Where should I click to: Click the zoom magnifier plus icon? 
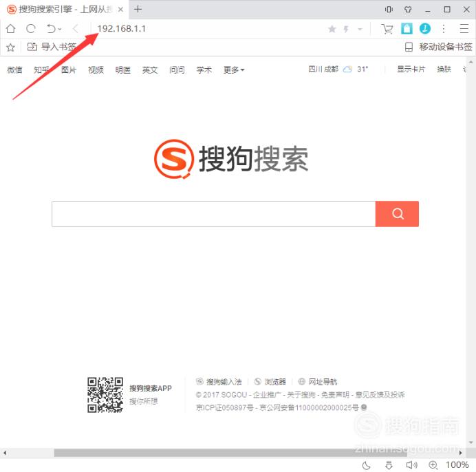pos(433,465)
